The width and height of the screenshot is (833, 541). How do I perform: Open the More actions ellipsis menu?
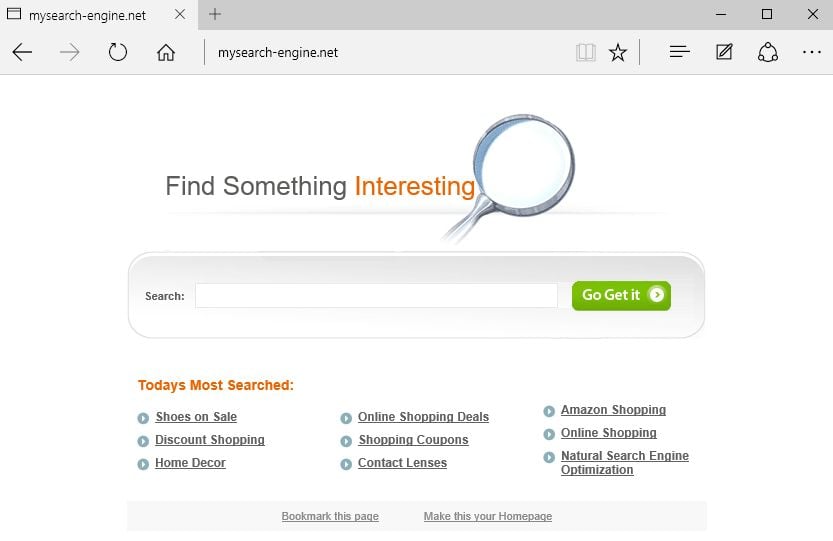pyautogui.click(x=811, y=53)
